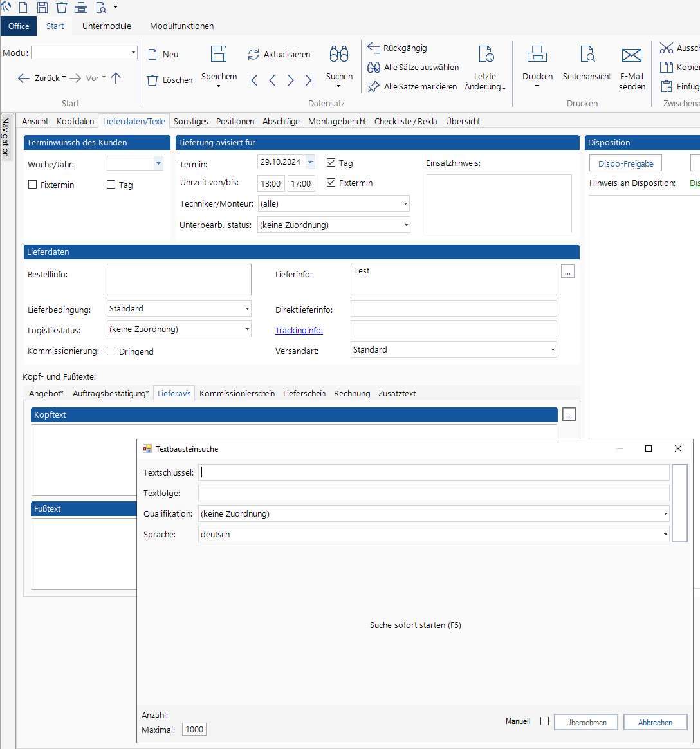The image size is (700, 749).
Task: Uncheck Fixtermin in Lieferung avisiert für
Action: coord(331,183)
